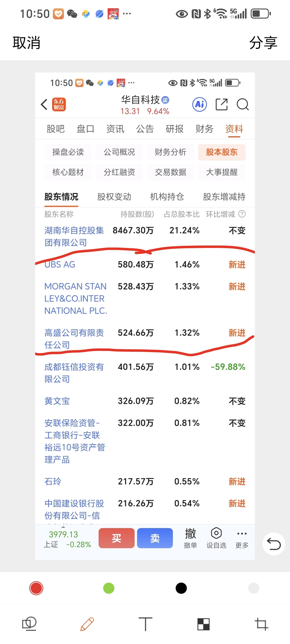290x644 pixels.
Task: Select the mosaic blur tool
Action: 204,624
